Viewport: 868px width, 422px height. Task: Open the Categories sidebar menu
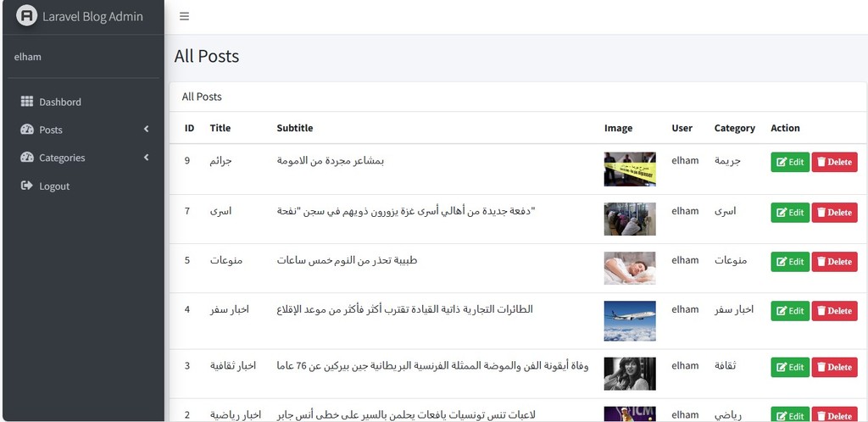coord(84,158)
